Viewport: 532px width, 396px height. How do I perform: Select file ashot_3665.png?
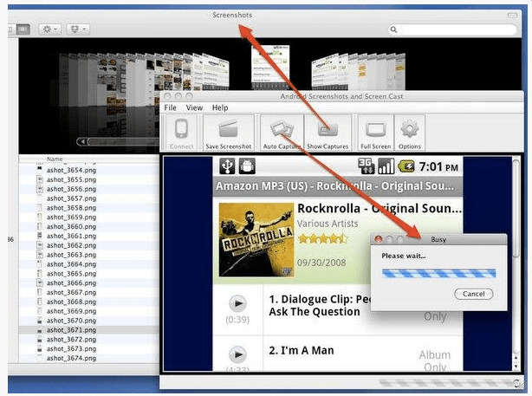[71, 274]
